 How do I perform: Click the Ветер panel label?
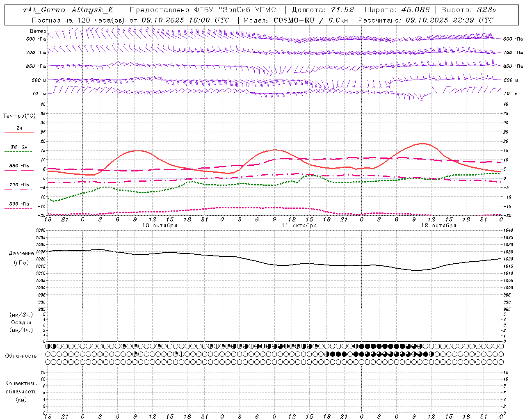38,31
